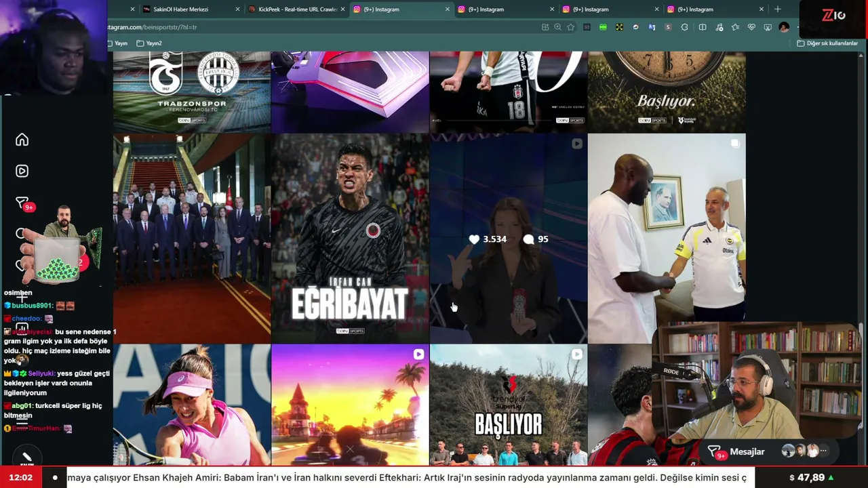Click the dark equalizer extension icon
Image resolution: width=868 pixels, height=488 pixels.
(x=587, y=27)
